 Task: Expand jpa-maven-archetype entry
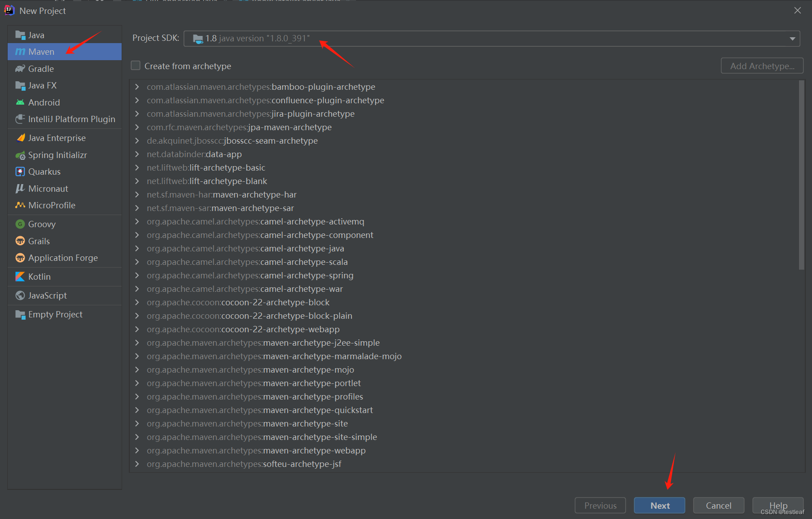point(137,127)
